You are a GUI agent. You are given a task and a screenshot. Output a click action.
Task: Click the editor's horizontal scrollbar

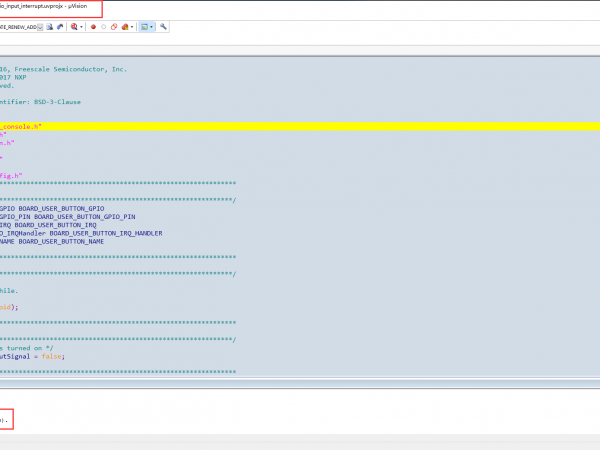(300, 381)
